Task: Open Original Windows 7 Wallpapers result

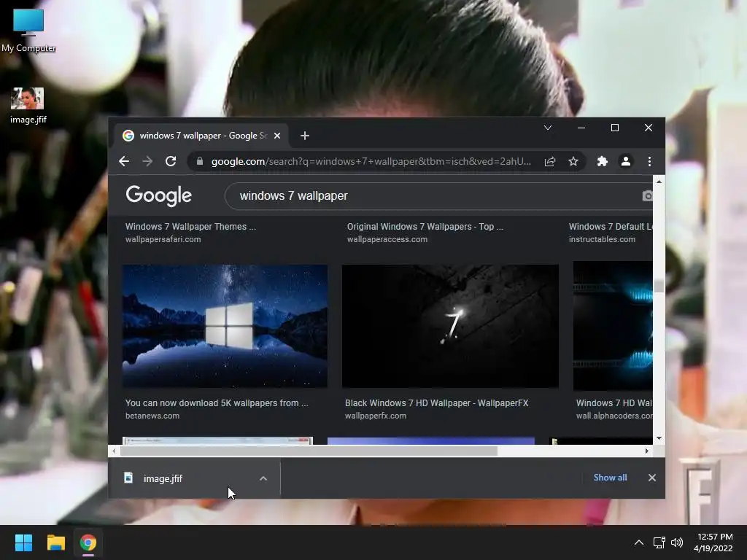Action: tap(425, 227)
